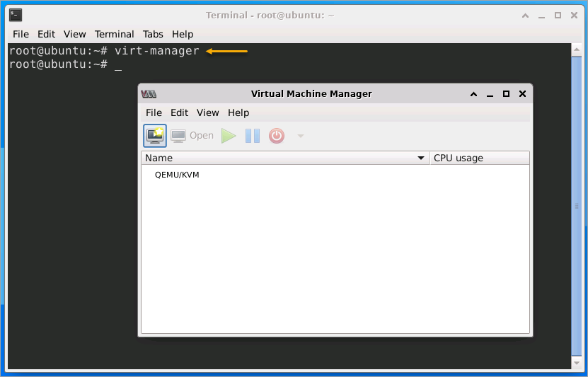Expand the shutdown options dropdown arrow
Screen dimensions: 588x377
click(x=301, y=136)
